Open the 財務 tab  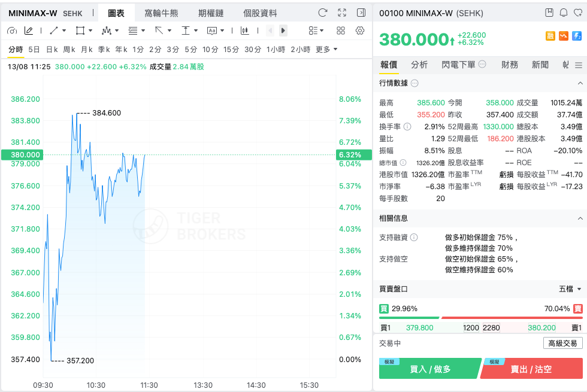(510, 65)
